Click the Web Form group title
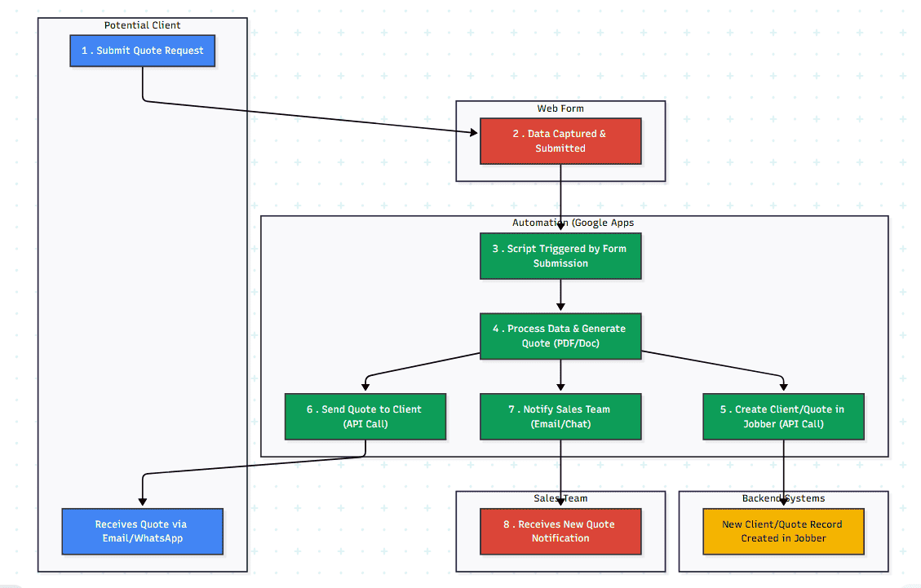The image size is (921, 588). click(560, 108)
